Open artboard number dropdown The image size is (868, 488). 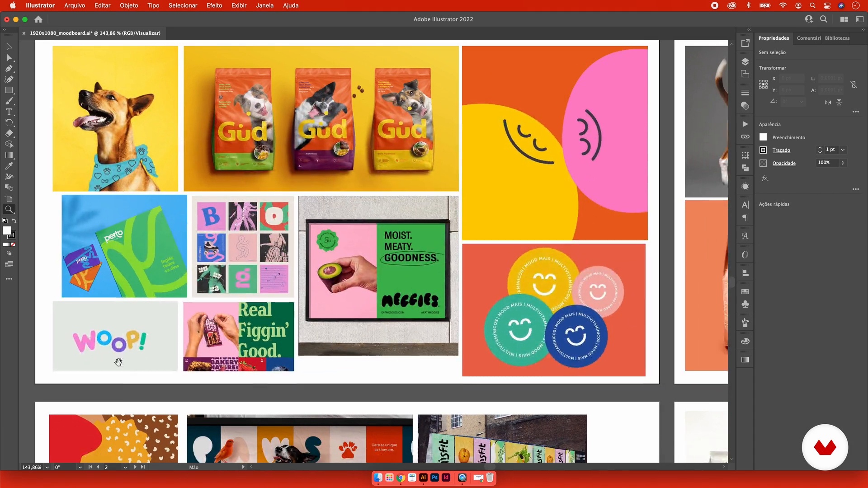click(x=125, y=467)
